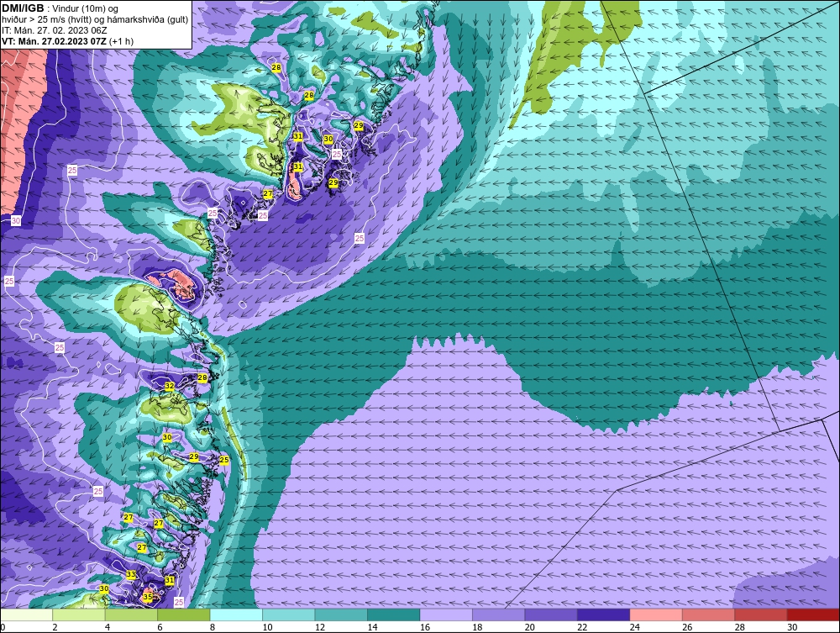Click the header line beginning 'hviður > 25 m/s'
The width and height of the screenshot is (840, 633).
click(x=95, y=20)
